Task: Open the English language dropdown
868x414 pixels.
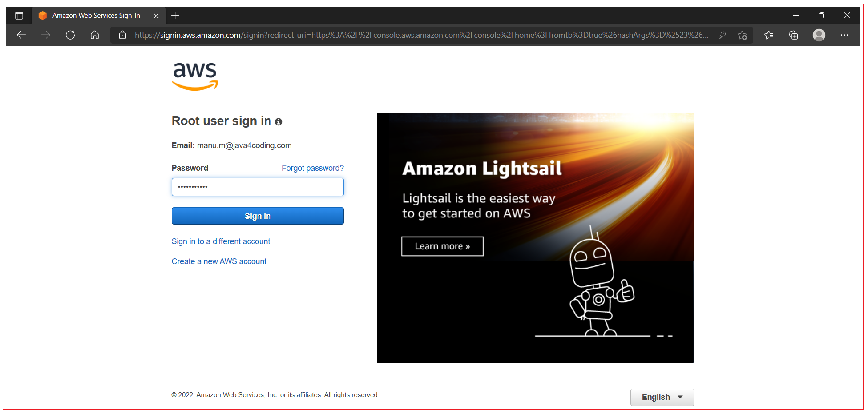Action: 662,397
